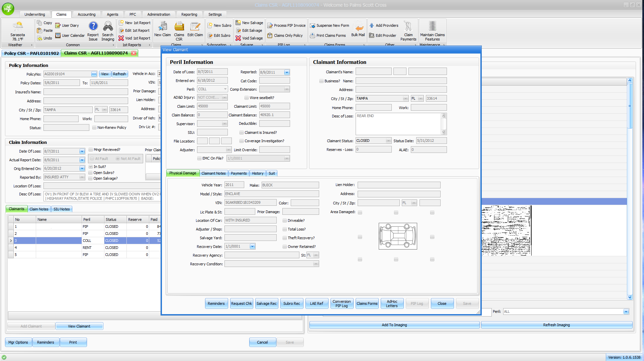This screenshot has height=361, width=644.
Task: Expand the Claimant Status dropdown
Action: 388,141
